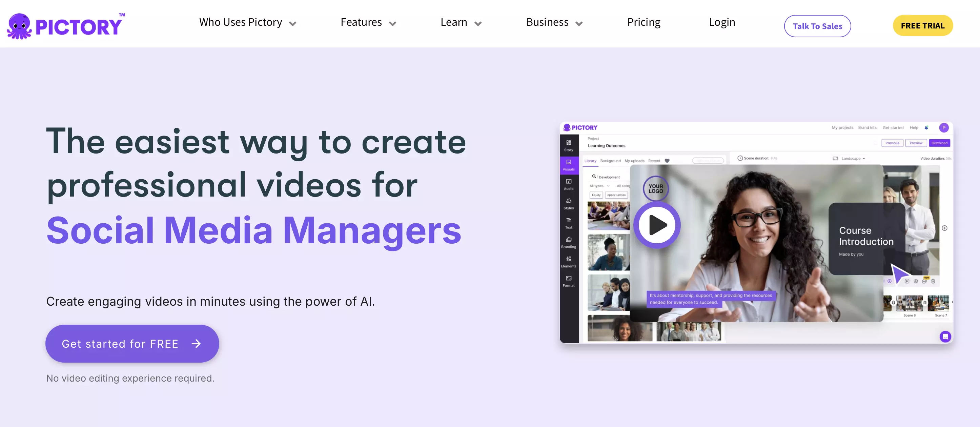This screenshot has width=980, height=427.
Task: Expand the Learn navigation dropdown
Action: point(461,21)
